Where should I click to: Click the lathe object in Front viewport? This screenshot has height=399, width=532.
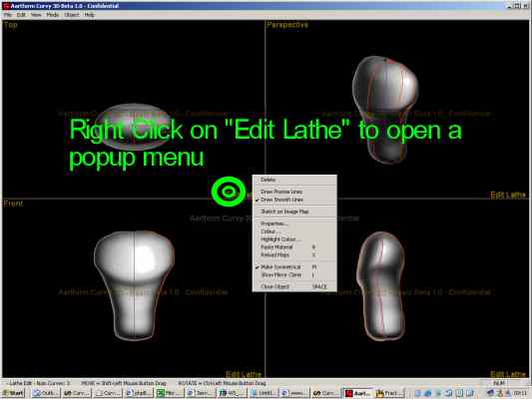[134, 284]
